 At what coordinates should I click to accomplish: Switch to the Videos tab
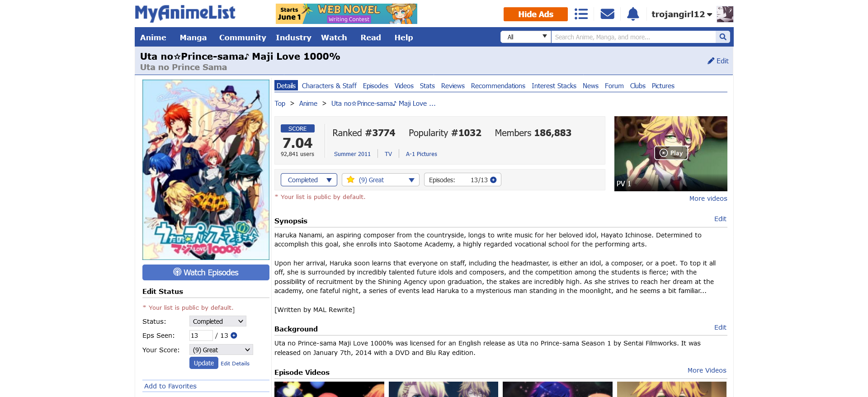click(404, 86)
